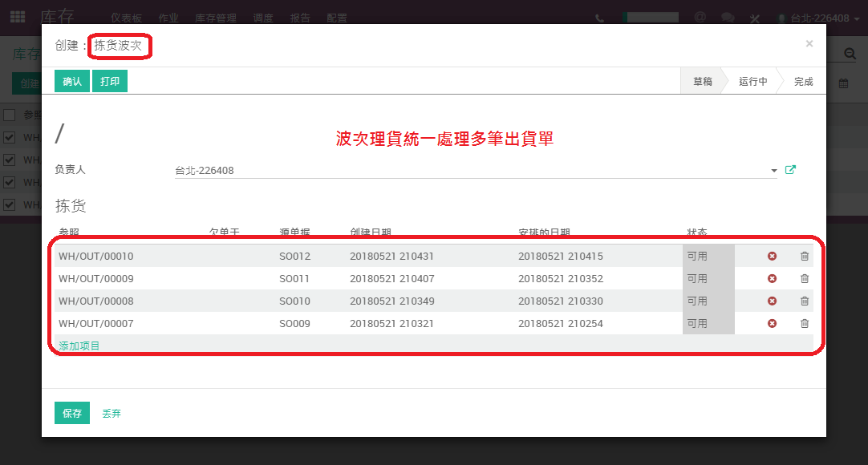The width and height of the screenshot is (868, 465).
Task: Remove WH/OUT/00010 with its red X icon
Action: pos(772,256)
